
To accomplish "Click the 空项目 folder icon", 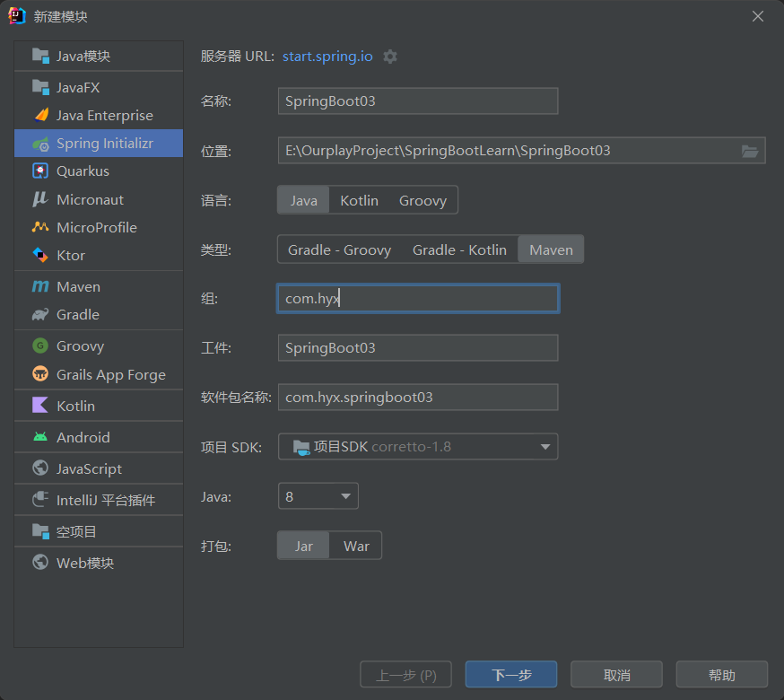I will pos(40,531).
